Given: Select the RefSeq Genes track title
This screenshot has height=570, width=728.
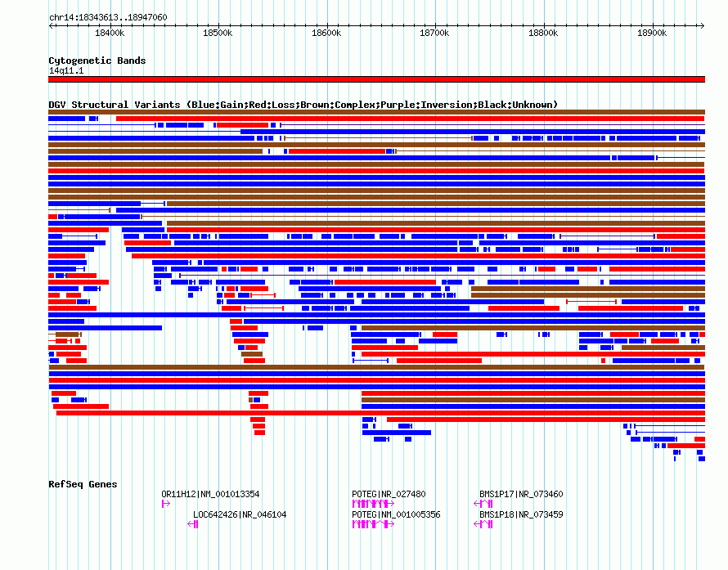Looking at the screenshot, I should (83, 484).
